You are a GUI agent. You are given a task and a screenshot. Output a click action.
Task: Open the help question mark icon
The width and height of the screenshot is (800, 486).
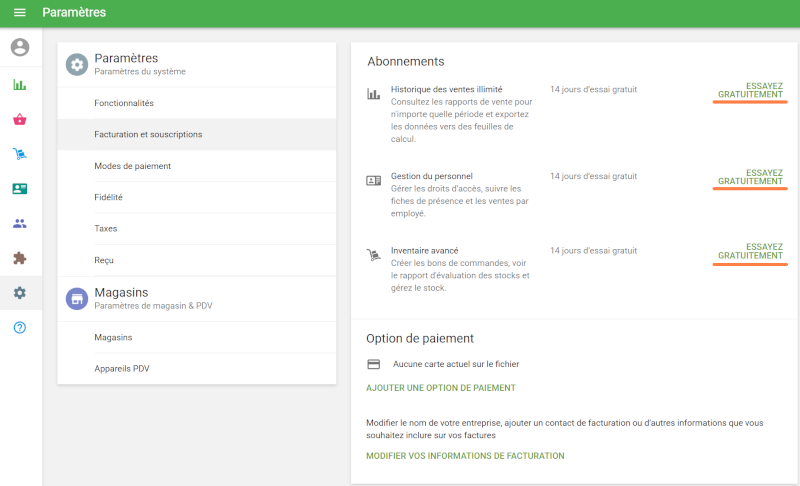20,328
